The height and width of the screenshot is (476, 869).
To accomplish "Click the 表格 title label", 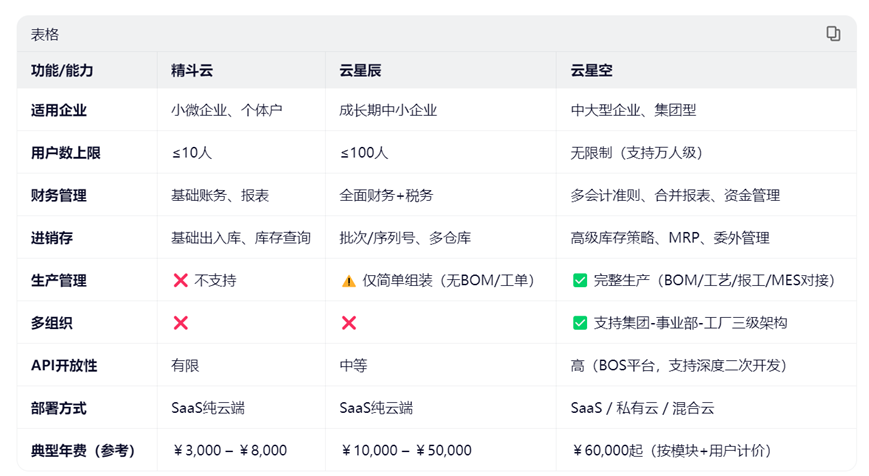I will pyautogui.click(x=45, y=34).
